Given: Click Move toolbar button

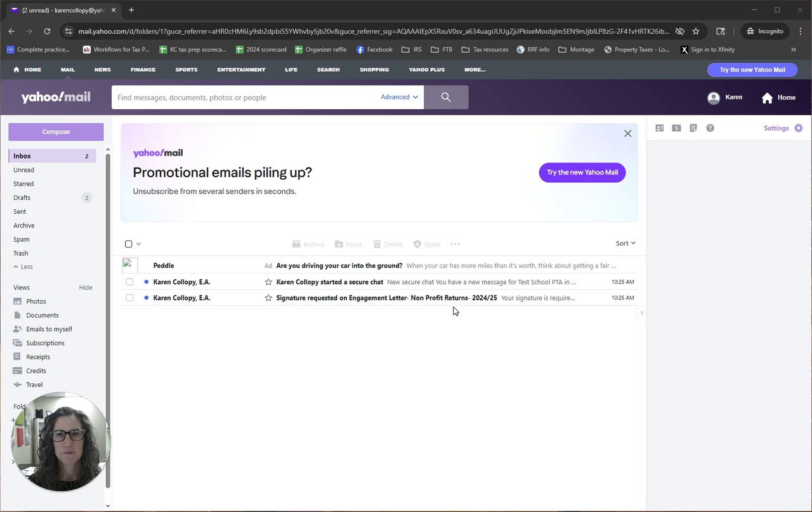Looking at the screenshot, I should point(348,244).
